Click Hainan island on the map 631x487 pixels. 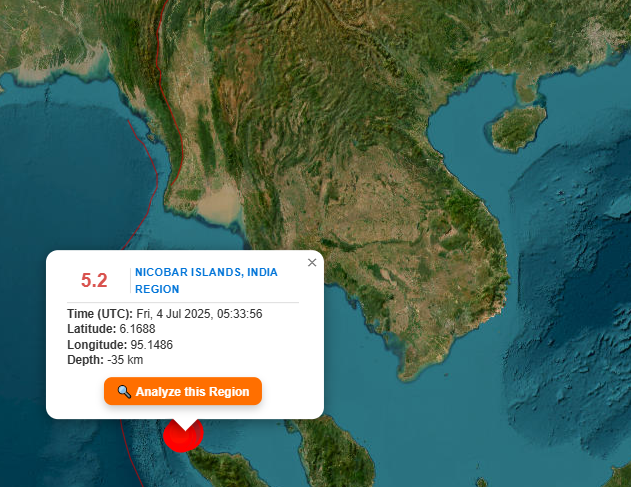click(x=518, y=129)
